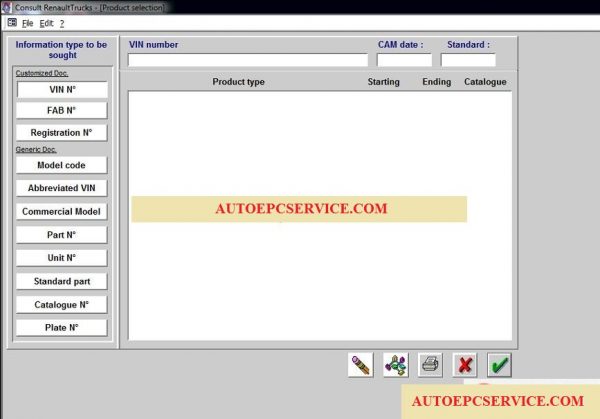Select the Plate N° button

click(x=62, y=328)
